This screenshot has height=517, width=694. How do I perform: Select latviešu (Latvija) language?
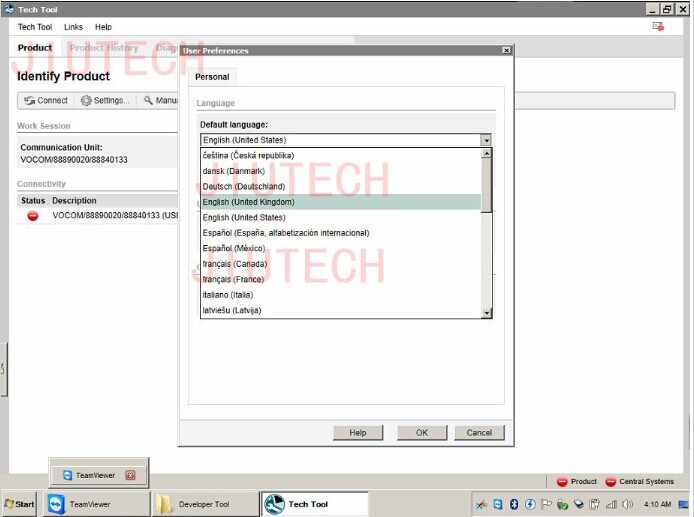click(x=340, y=310)
